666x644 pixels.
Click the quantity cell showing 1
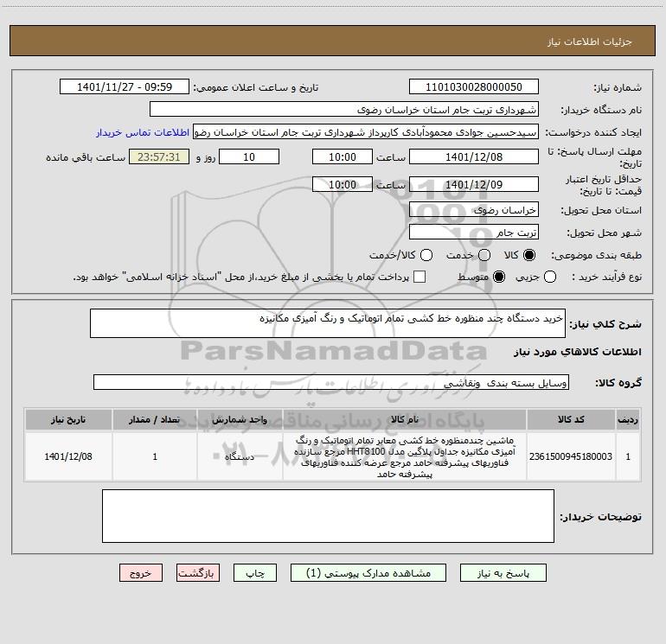click(155, 456)
